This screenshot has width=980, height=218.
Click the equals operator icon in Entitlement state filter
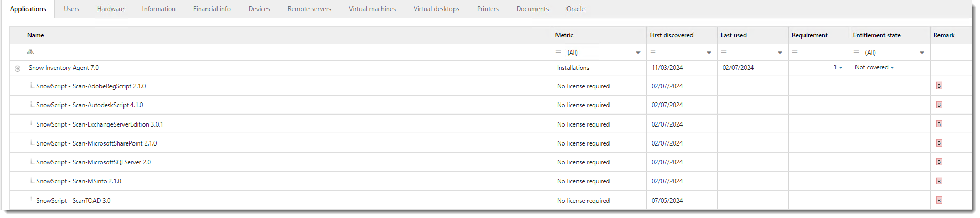856,52
